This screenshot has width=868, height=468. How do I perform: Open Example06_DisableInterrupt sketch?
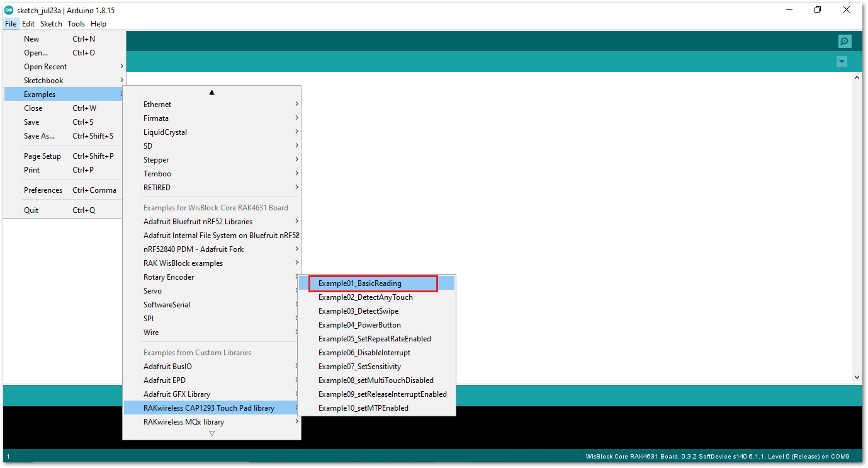coord(376,353)
